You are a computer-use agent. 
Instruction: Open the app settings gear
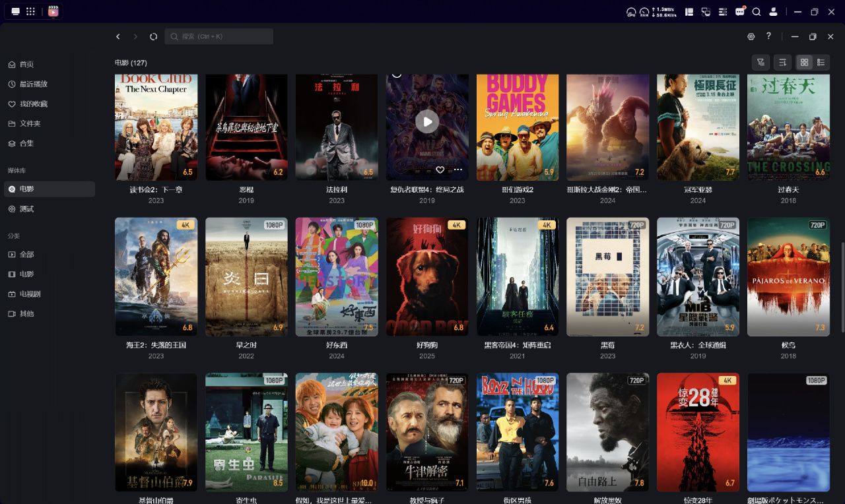tap(751, 37)
